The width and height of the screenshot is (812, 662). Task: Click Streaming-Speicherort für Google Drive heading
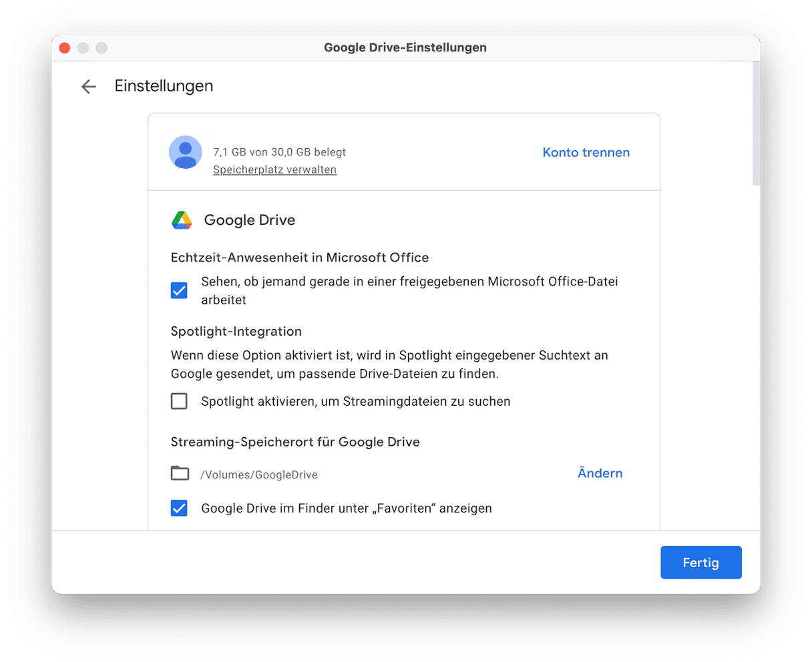pyautogui.click(x=295, y=442)
